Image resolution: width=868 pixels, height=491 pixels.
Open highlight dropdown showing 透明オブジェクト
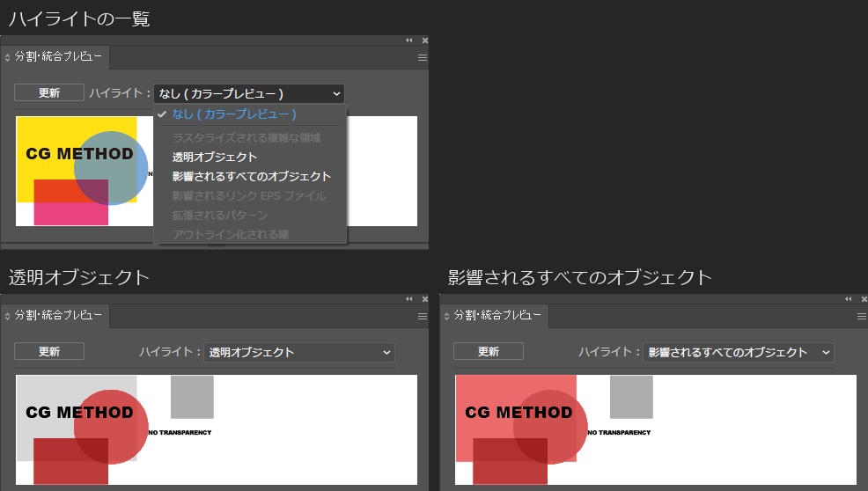(x=299, y=353)
